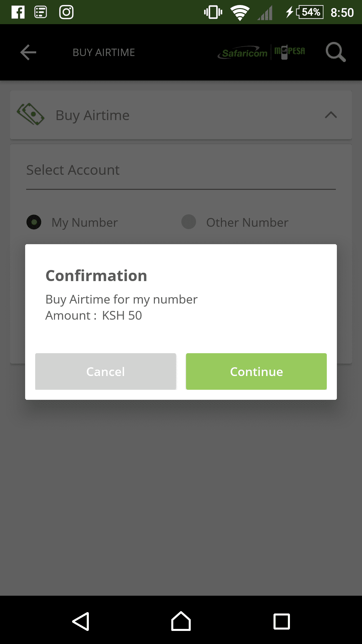Cancel the airtime confirmation dialog

point(106,371)
